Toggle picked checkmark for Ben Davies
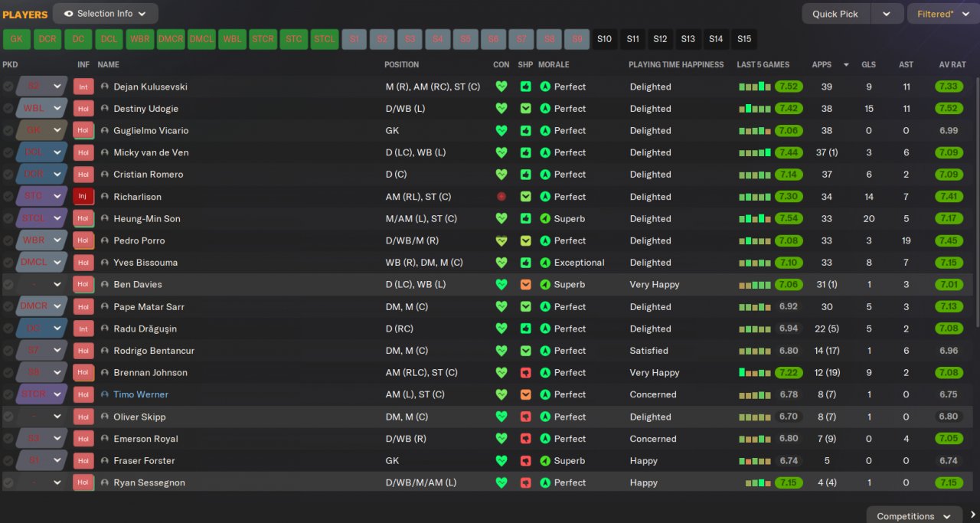The image size is (980, 523). click(8, 284)
